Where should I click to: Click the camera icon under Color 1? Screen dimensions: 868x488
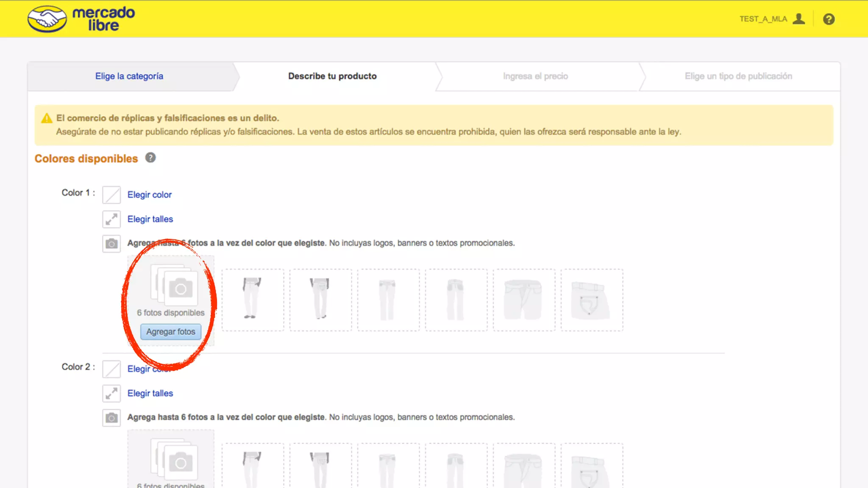tap(111, 244)
